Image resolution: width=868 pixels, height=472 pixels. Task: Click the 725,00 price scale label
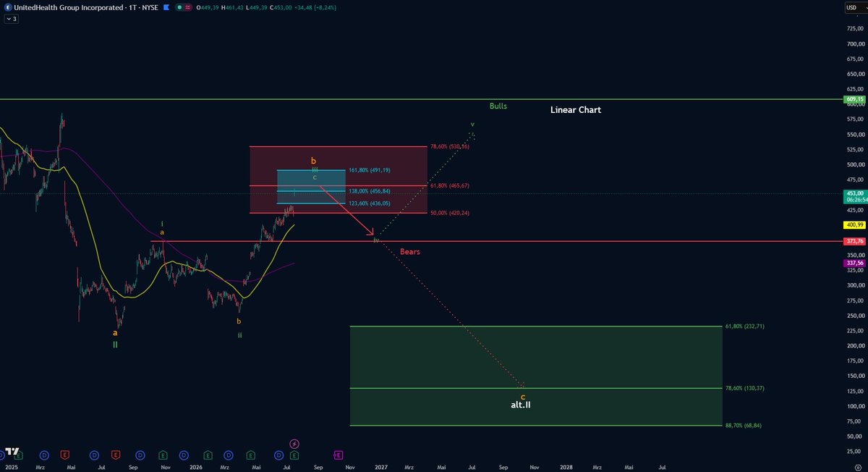coord(856,28)
